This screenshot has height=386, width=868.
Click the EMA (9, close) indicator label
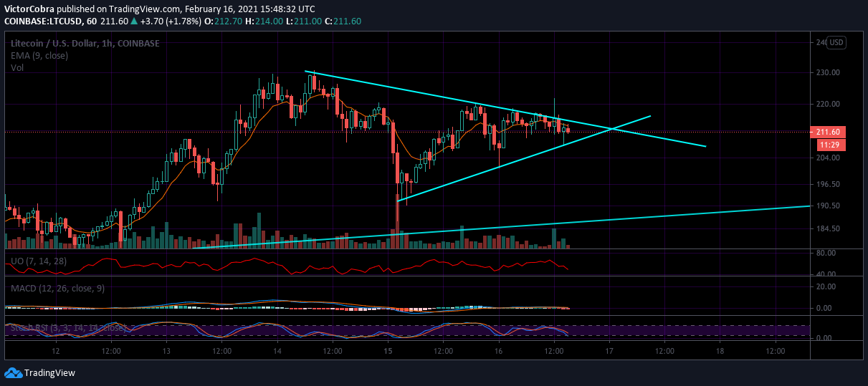[39, 55]
